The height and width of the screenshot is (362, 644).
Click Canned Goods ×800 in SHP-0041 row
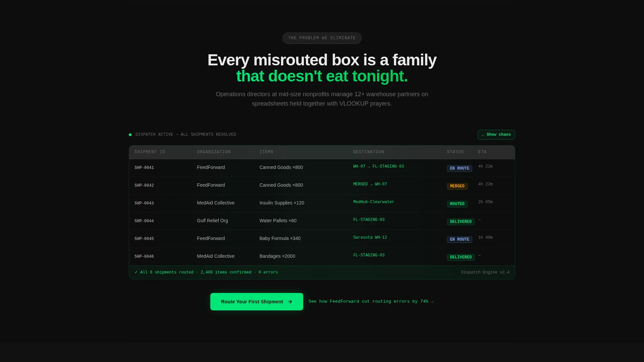281,168
